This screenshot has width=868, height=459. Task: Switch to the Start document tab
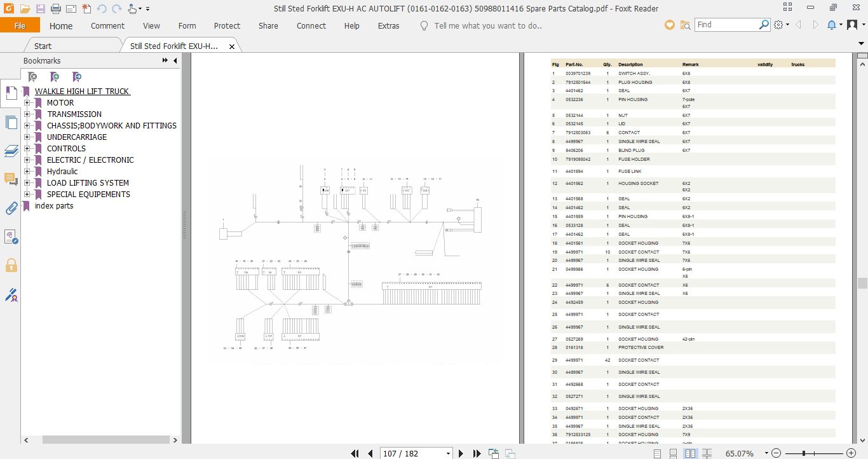pos(43,46)
